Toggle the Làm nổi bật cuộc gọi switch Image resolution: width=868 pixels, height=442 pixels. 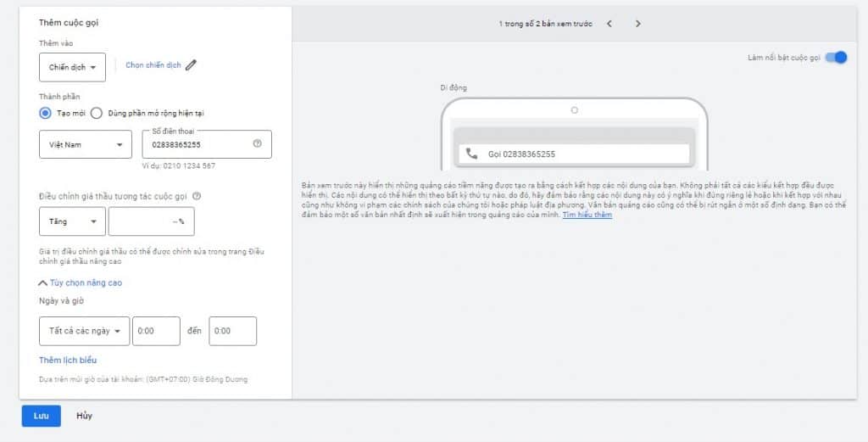[836, 58]
